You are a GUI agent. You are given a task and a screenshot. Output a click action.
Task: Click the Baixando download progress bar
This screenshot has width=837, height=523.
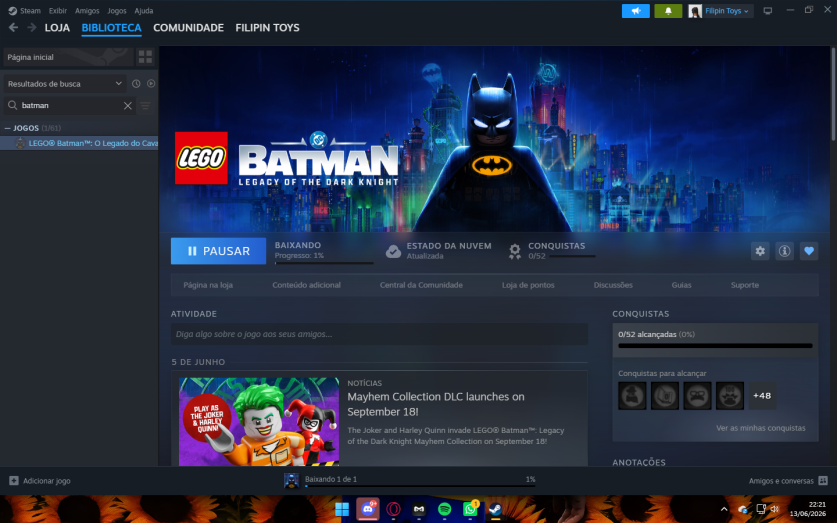click(x=324, y=263)
